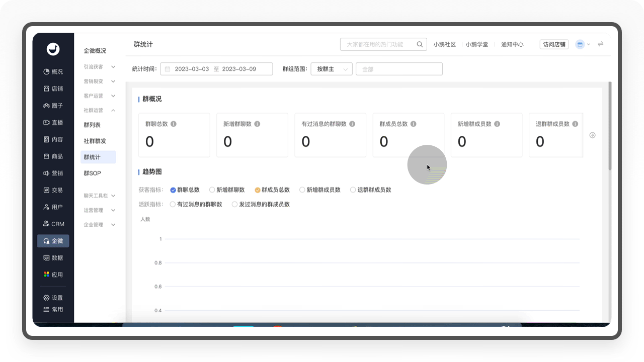Click the end date 2023-03-09 field
644x362 pixels.
click(239, 69)
